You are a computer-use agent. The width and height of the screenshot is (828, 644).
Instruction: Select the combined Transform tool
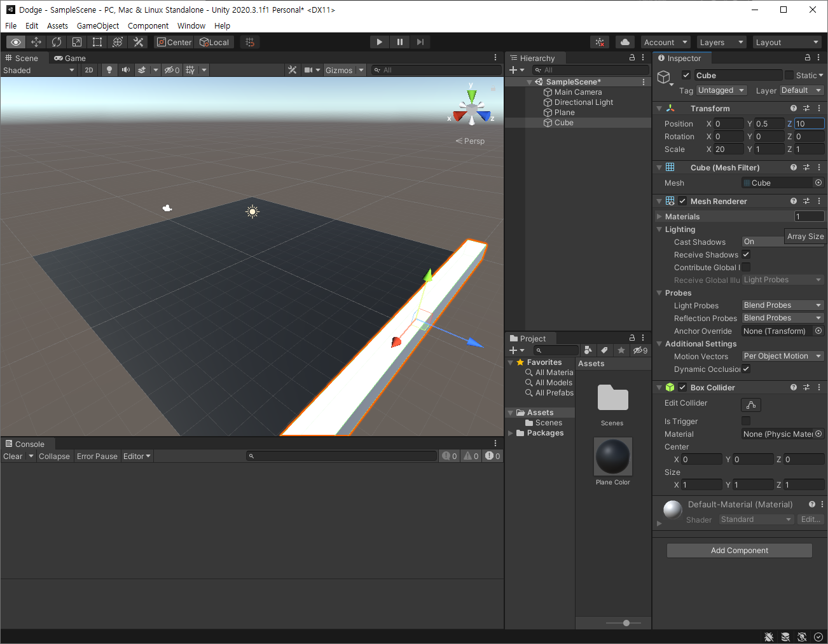(118, 42)
